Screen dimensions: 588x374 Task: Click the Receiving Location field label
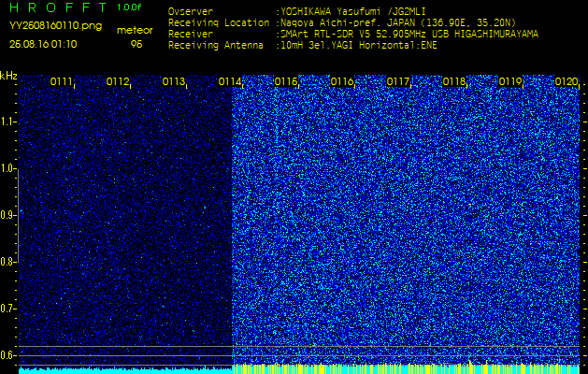click(219, 22)
